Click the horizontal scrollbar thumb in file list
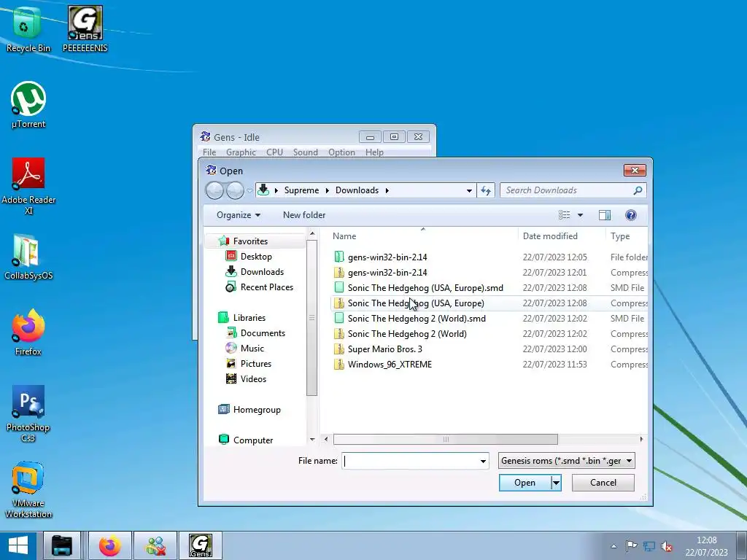747x560 pixels. coord(446,439)
